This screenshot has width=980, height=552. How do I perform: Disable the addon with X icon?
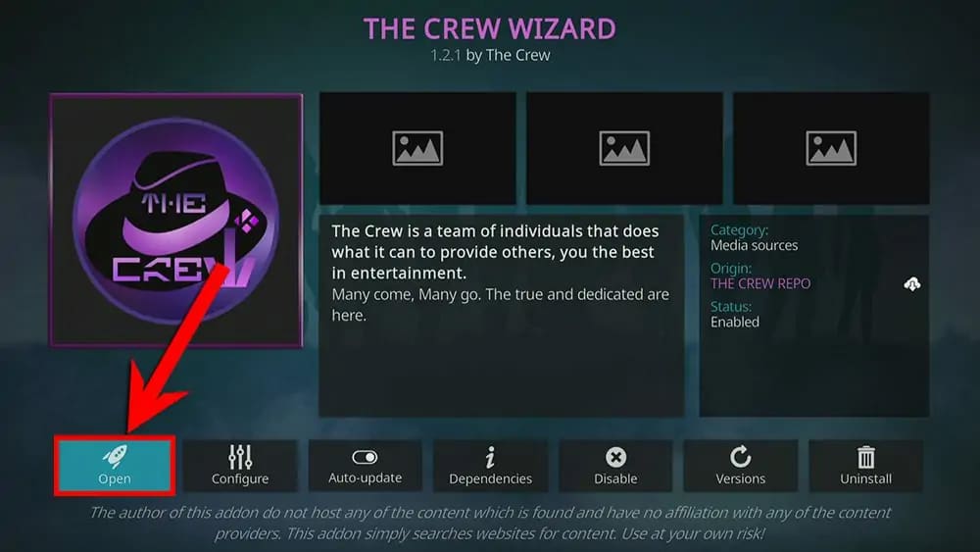615,457
